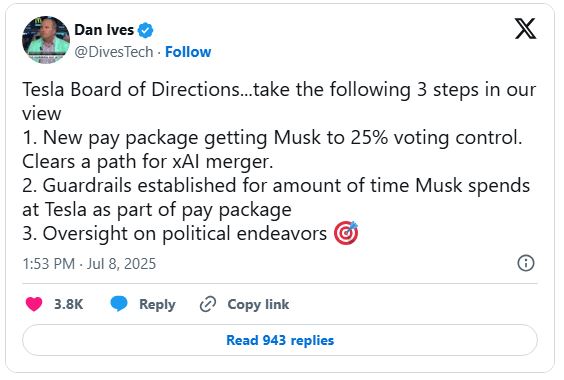Image resolution: width=564 pixels, height=380 pixels.
Task: Click the blue reply speech bubble icon
Action: 119,304
